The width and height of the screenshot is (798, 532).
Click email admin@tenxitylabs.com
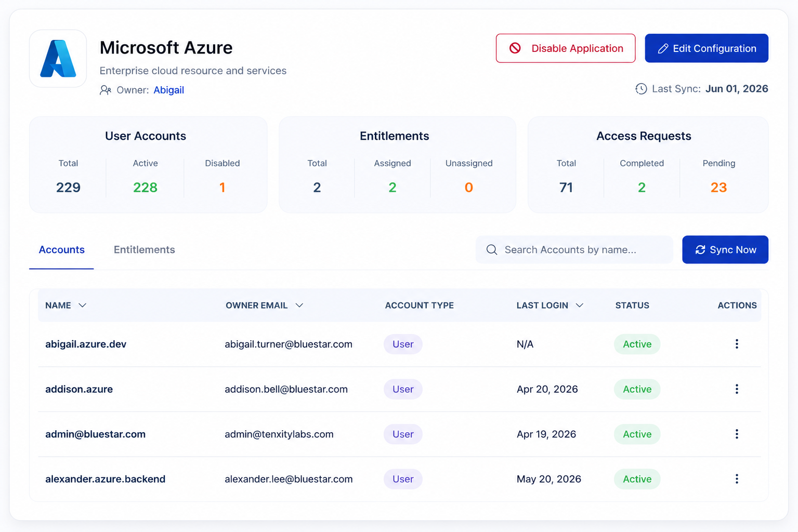pos(279,434)
